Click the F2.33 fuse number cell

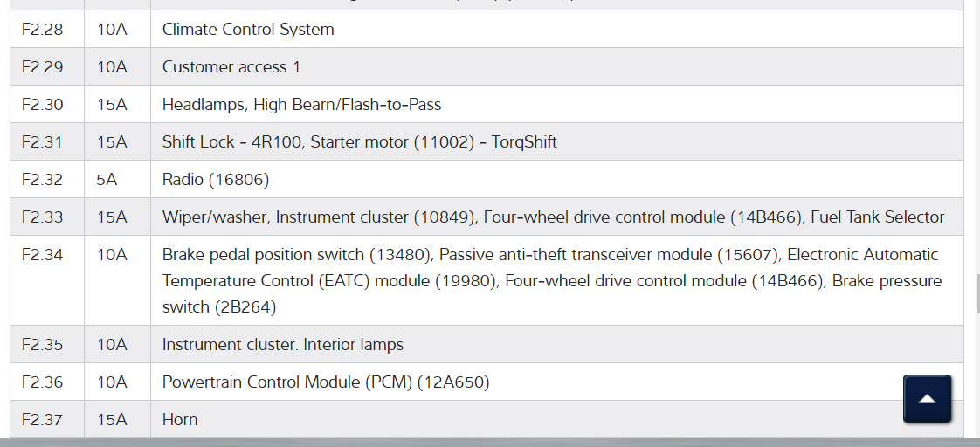tap(43, 217)
